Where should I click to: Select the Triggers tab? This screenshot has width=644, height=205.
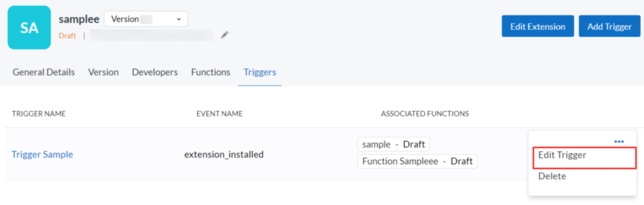click(260, 72)
